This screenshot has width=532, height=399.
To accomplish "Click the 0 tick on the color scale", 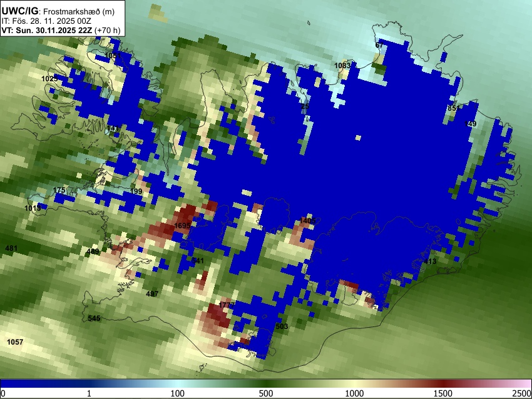I will (x=3, y=393).
